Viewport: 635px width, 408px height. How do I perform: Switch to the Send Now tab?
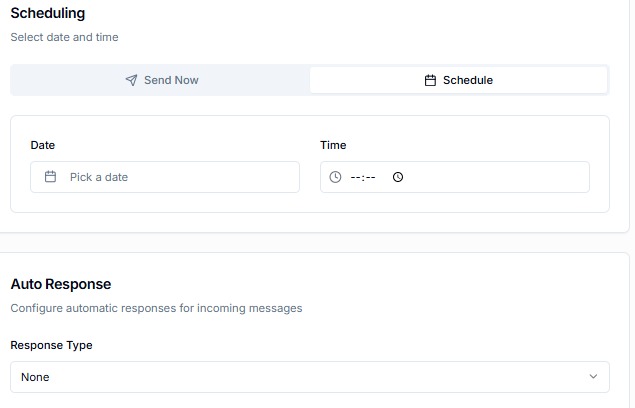(x=161, y=80)
